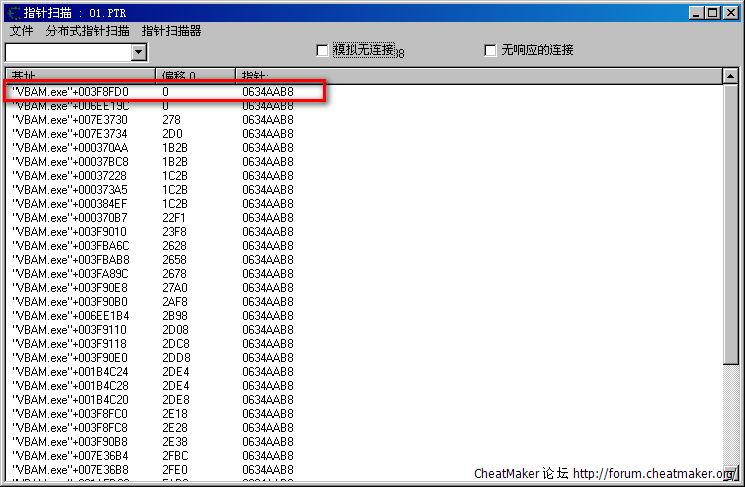Select row "VBAM.exe"+003F8FD0
Image resolution: width=745 pixels, height=487 pixels.
click(70, 91)
